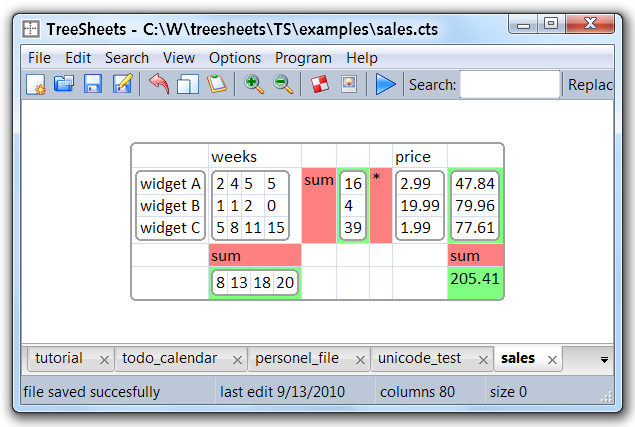This screenshot has width=635, height=427.
Task: Click the 'columns 80' status entry
Action: pos(417,392)
